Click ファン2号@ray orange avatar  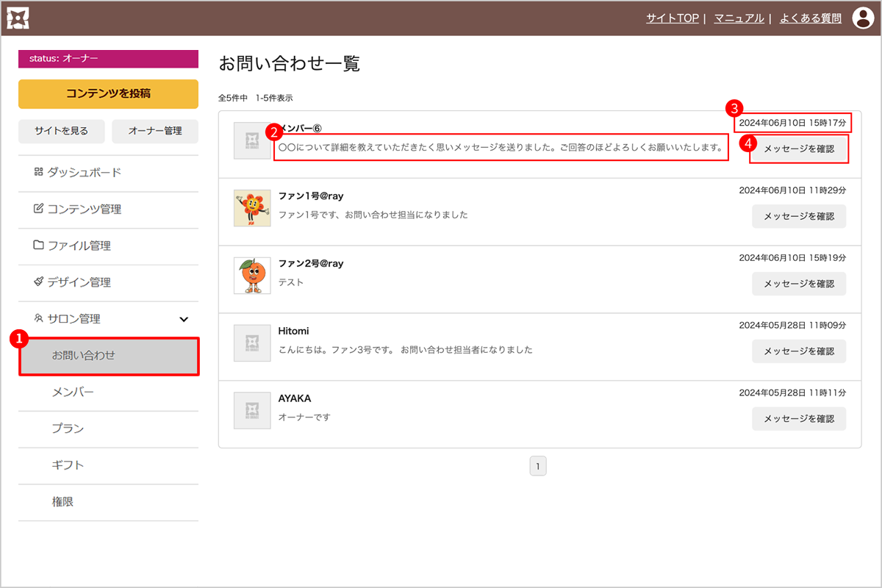click(252, 276)
